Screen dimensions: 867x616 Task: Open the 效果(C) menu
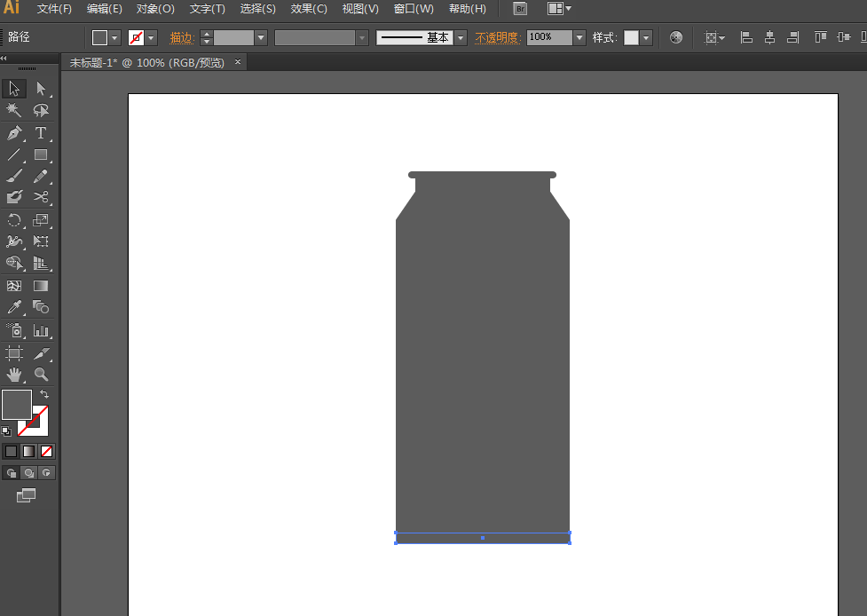point(309,9)
